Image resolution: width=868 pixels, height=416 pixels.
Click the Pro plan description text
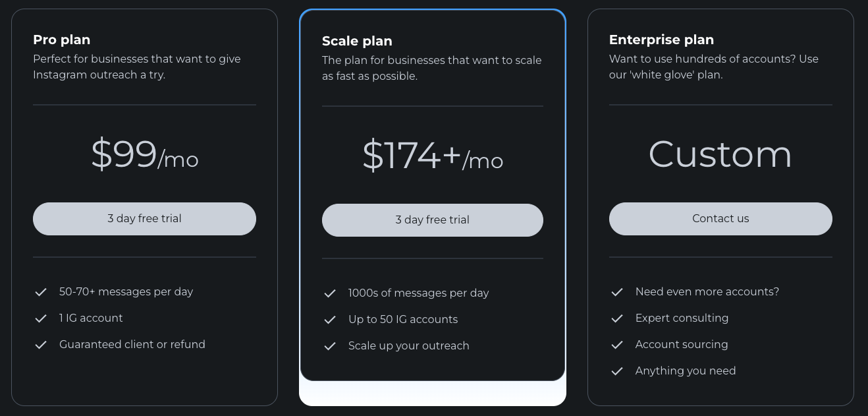click(137, 67)
